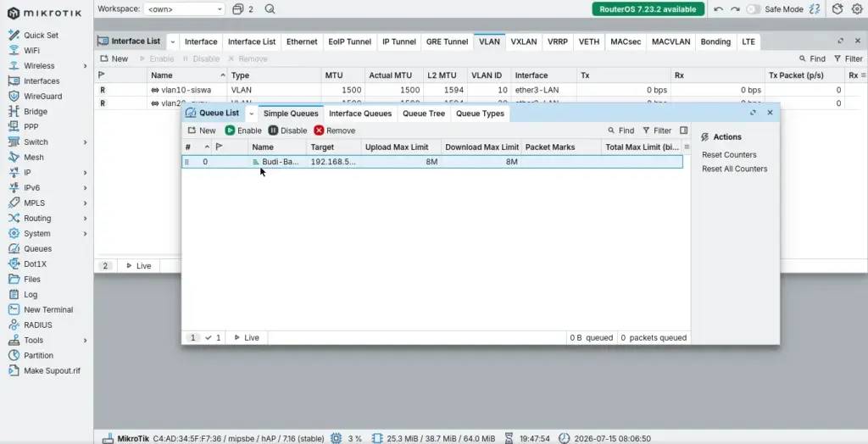Open the Files section
This screenshot has height=444, width=868.
31,279
